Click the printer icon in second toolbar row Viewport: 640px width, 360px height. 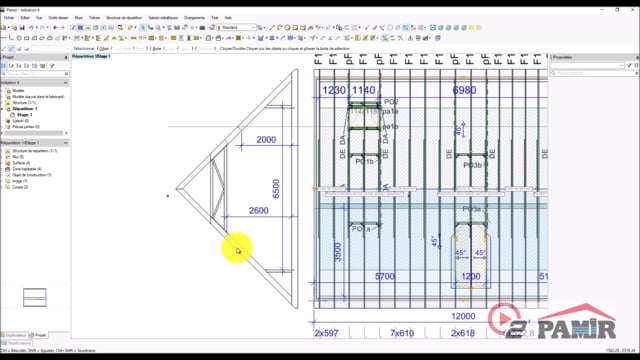click(218, 38)
